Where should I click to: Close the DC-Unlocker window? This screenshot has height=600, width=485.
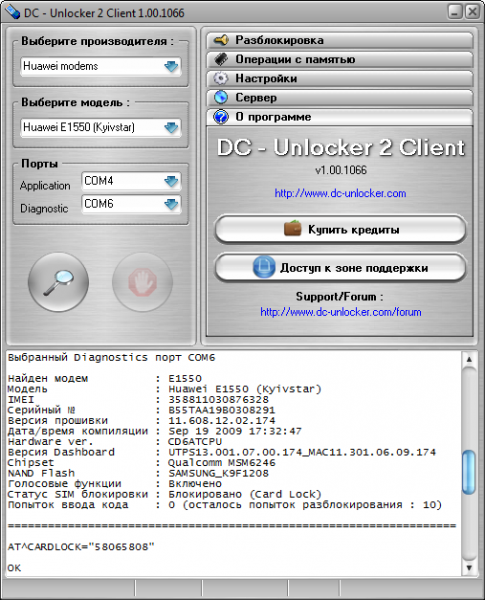(472, 11)
